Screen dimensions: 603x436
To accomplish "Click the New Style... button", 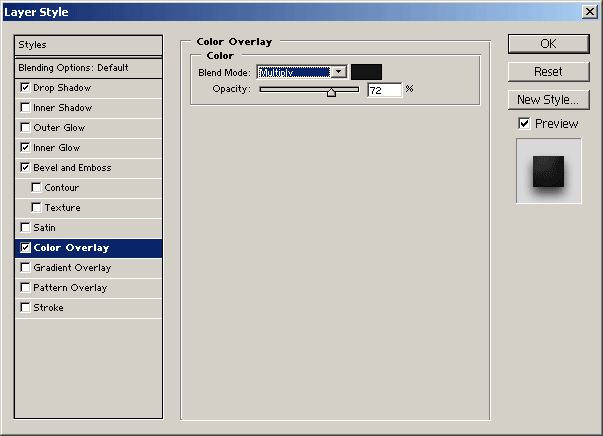I will (x=548, y=100).
